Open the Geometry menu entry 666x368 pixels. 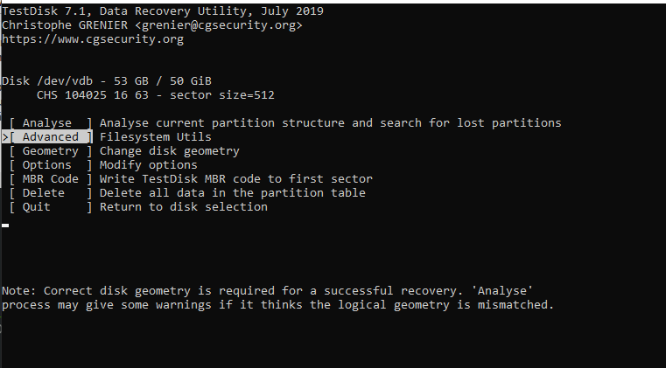tap(51, 151)
